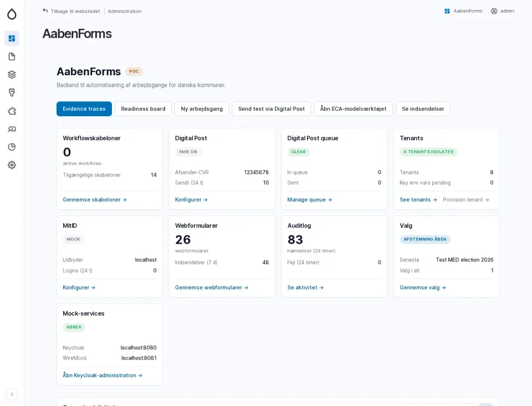The width and height of the screenshot is (532, 406).
Task: Click the 8 TENANTS ISOLATED badge
Action: coord(428,152)
